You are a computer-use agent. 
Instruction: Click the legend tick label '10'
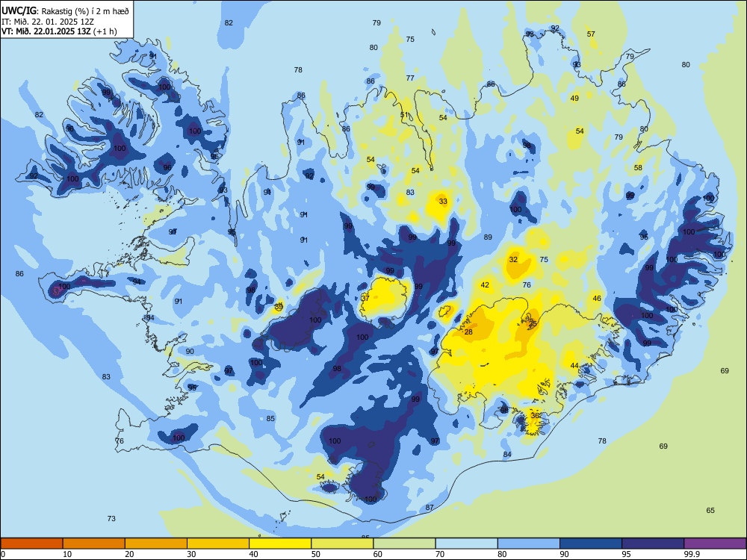(x=67, y=554)
